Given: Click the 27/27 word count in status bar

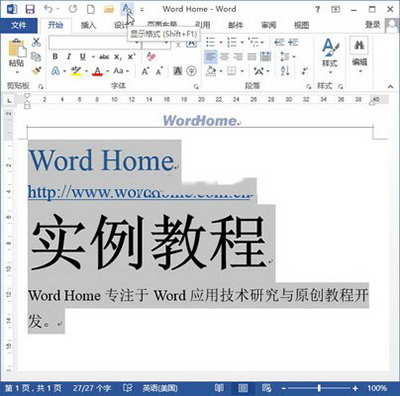Looking at the screenshot, I should click(92, 388).
